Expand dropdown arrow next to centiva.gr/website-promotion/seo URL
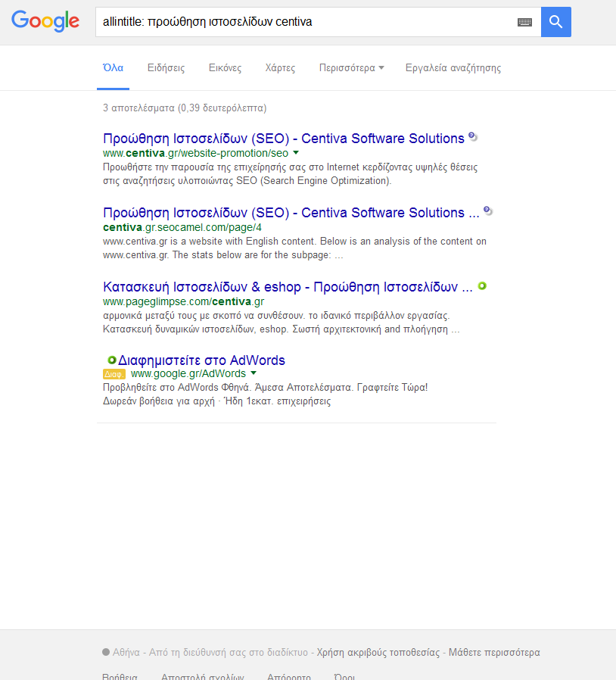Viewport: 616px width, 680px height. (296, 153)
